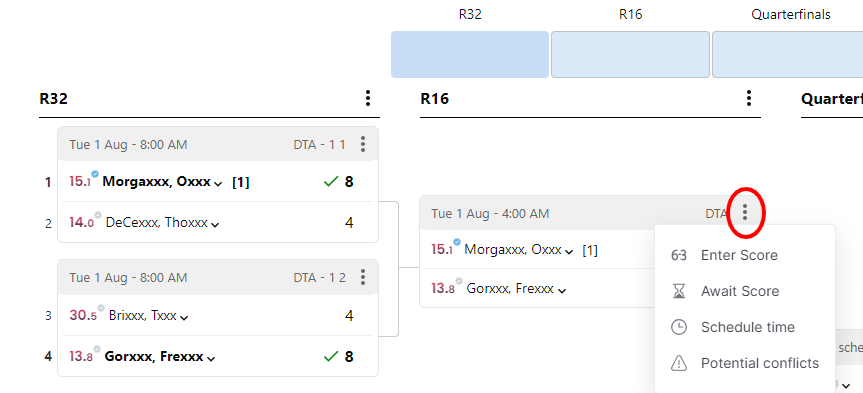This screenshot has height=393, width=863.
Task: Expand the DeCexxx, Thoxxx player dropdown
Action: pyautogui.click(x=215, y=225)
